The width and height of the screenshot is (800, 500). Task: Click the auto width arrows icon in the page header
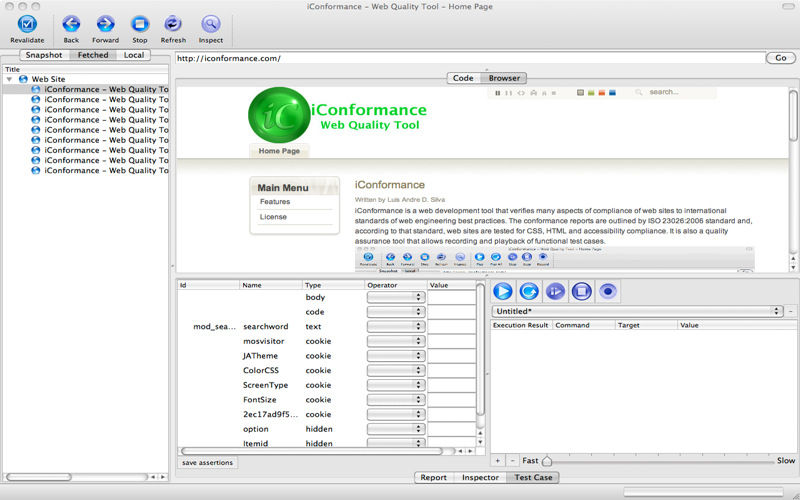521,93
